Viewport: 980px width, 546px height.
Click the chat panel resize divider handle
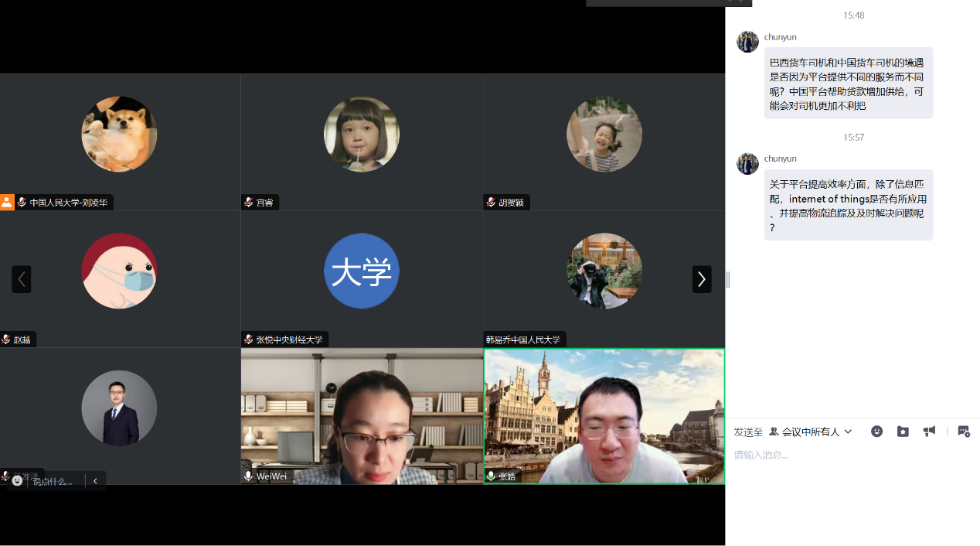(727, 280)
